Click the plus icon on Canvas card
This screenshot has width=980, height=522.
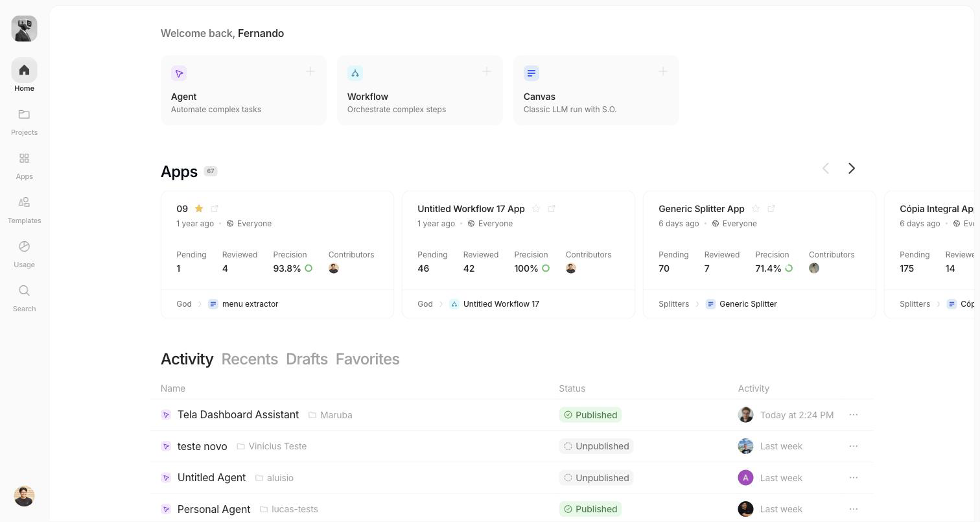(x=663, y=71)
